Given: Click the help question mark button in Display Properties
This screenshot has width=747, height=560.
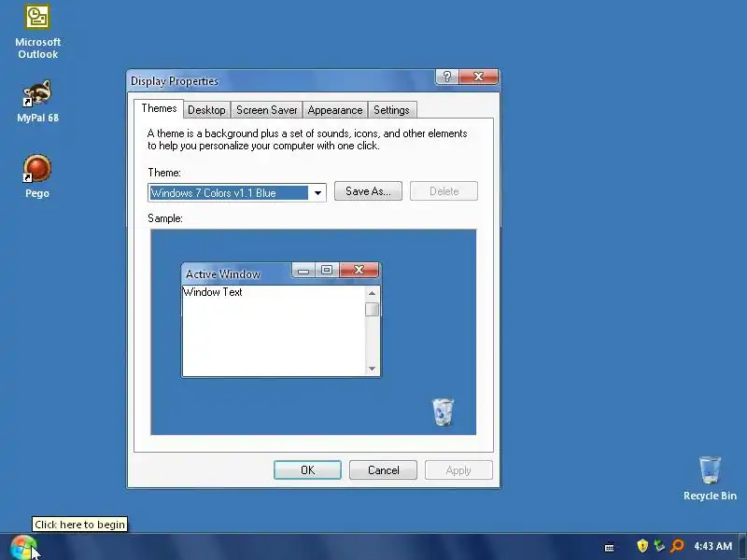Looking at the screenshot, I should [447, 77].
